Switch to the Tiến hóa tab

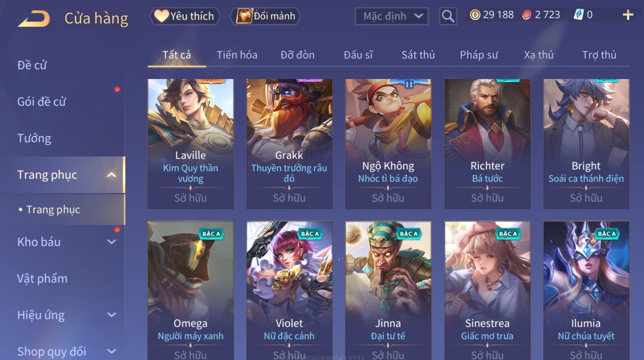coord(237,55)
